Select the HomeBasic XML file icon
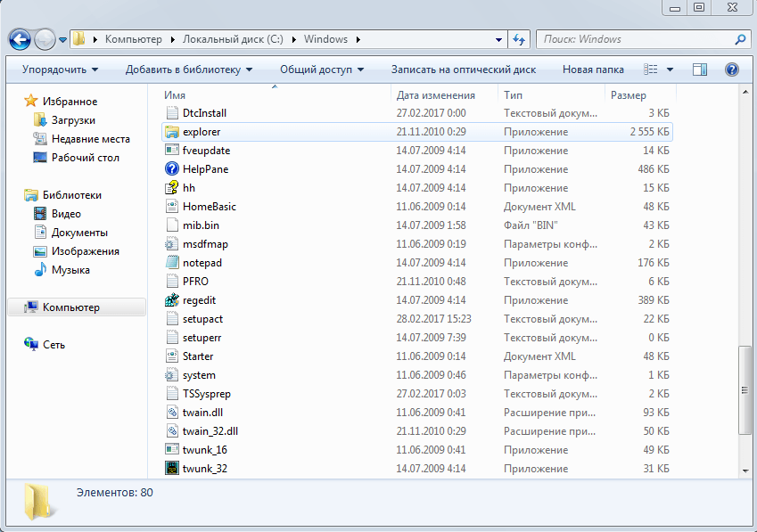 coord(172,207)
